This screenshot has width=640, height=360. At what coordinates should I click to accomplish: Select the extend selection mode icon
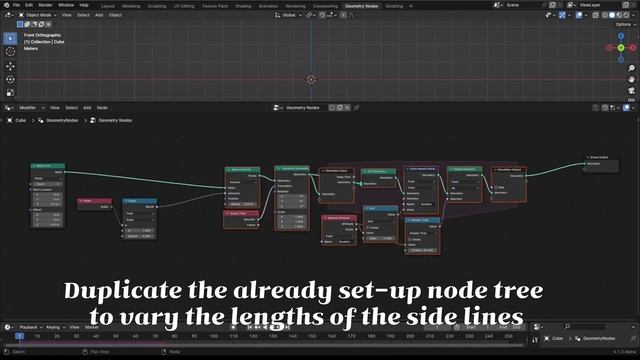point(27,24)
